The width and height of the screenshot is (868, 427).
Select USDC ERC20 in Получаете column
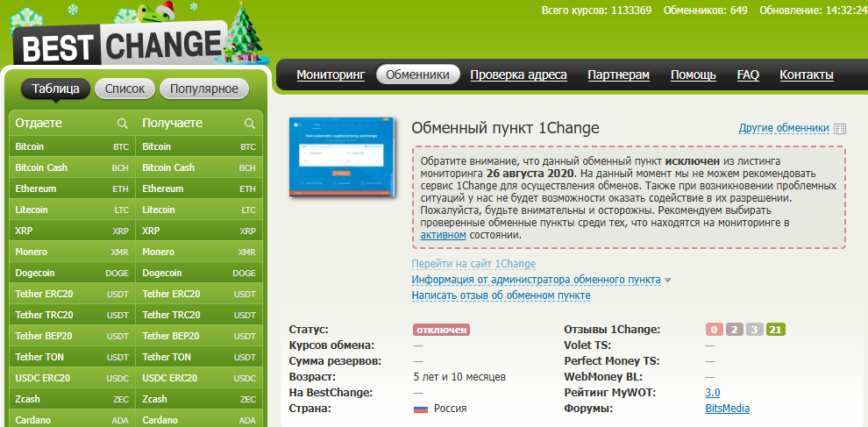(x=199, y=378)
